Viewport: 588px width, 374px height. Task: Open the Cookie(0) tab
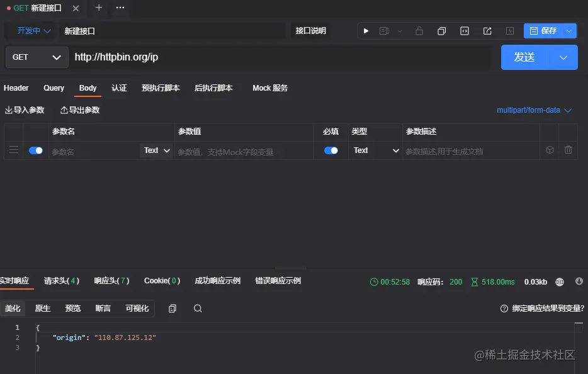pos(162,281)
